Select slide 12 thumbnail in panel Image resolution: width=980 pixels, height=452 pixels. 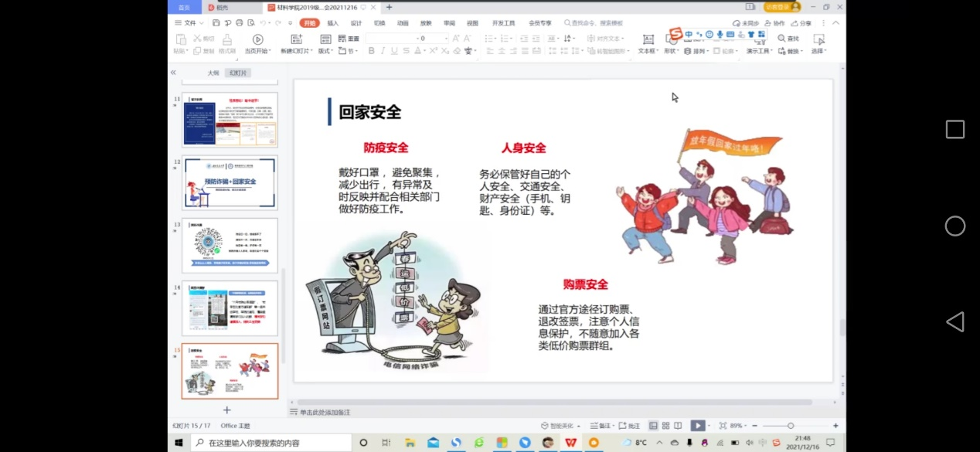230,183
